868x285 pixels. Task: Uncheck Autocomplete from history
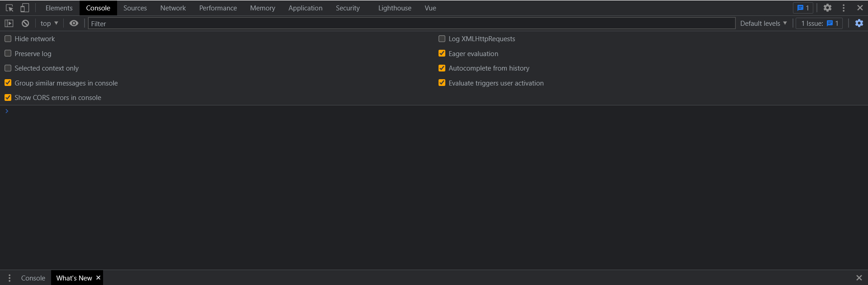[x=442, y=68]
